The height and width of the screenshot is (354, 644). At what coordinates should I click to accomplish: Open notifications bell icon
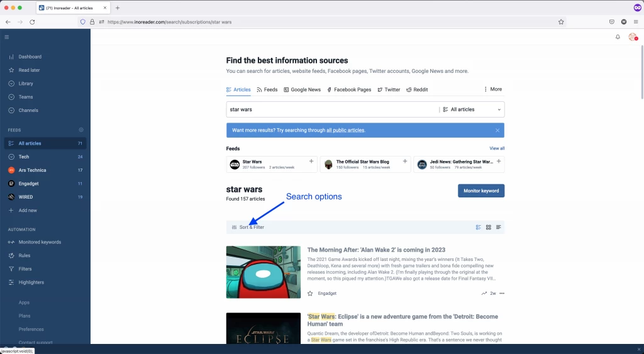click(618, 37)
